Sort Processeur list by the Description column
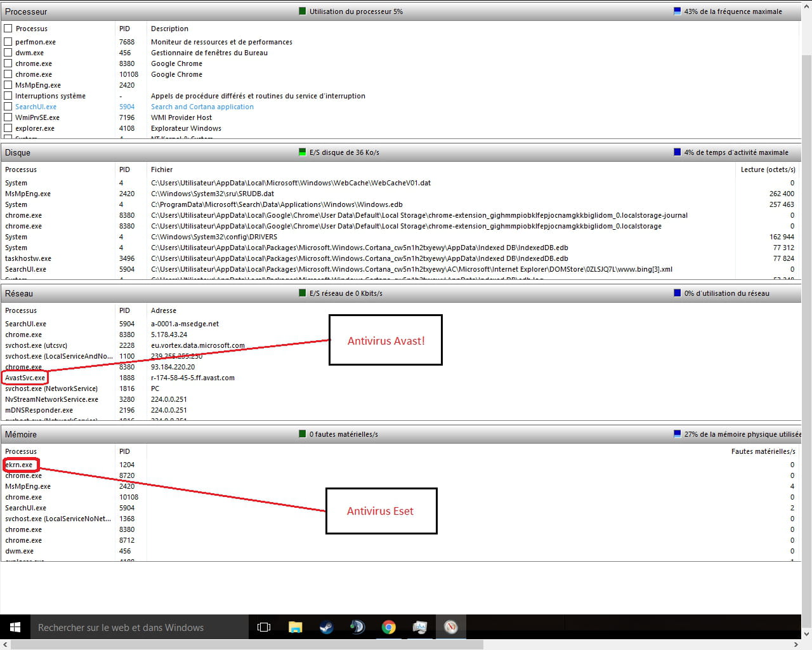The width and height of the screenshot is (812, 650). click(x=169, y=29)
